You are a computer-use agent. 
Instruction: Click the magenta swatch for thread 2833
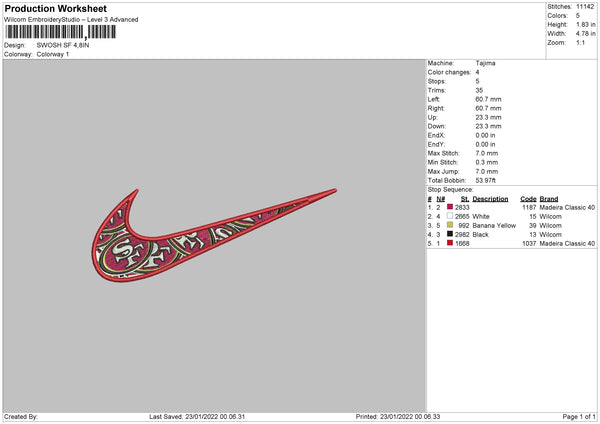coord(450,207)
